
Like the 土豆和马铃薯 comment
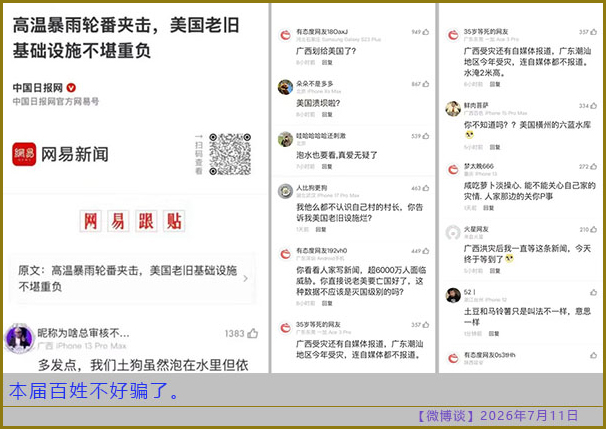coord(593,293)
